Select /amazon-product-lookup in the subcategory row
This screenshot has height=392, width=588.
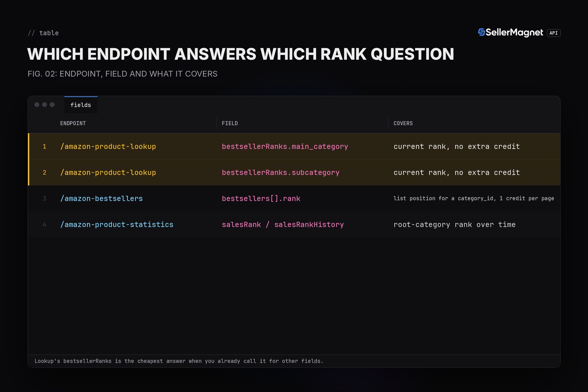pyautogui.click(x=108, y=173)
